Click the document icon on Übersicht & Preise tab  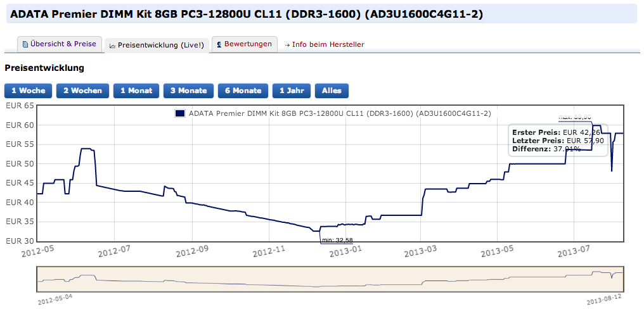click(25, 44)
